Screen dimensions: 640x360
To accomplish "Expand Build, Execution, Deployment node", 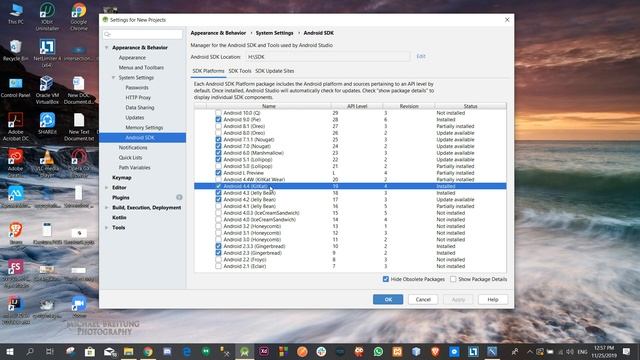I will (107, 208).
